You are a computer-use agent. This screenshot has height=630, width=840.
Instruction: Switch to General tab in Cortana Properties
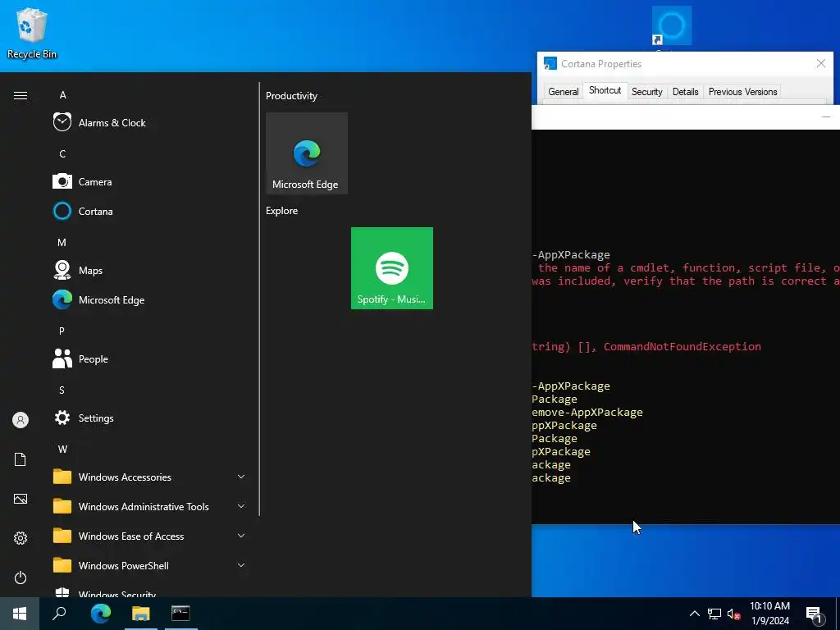pos(563,92)
